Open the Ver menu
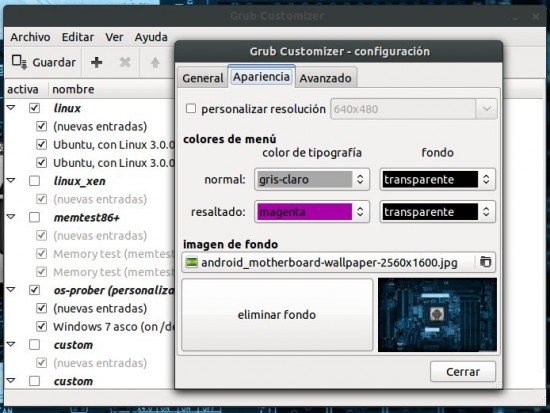The height and width of the screenshot is (413, 550). [114, 37]
